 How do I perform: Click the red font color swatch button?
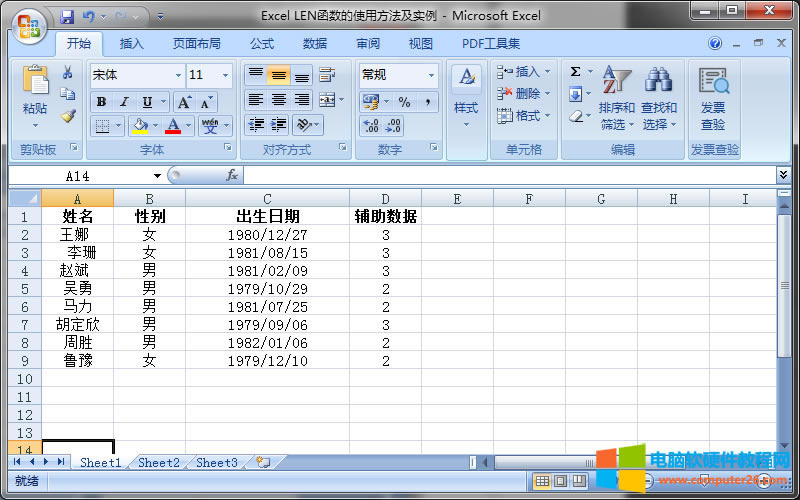coord(173,126)
